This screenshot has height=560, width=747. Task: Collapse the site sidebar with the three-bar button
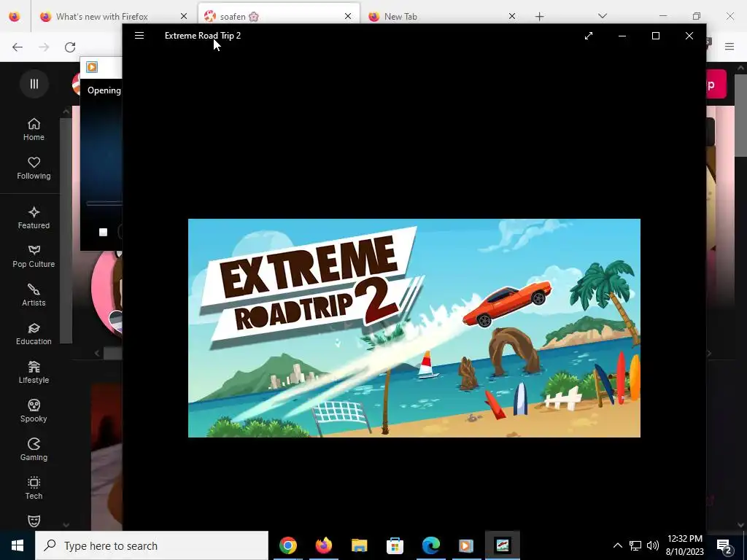click(34, 84)
